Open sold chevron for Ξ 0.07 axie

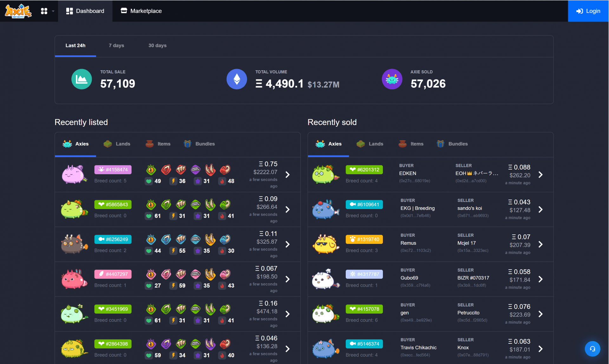pyautogui.click(x=540, y=245)
